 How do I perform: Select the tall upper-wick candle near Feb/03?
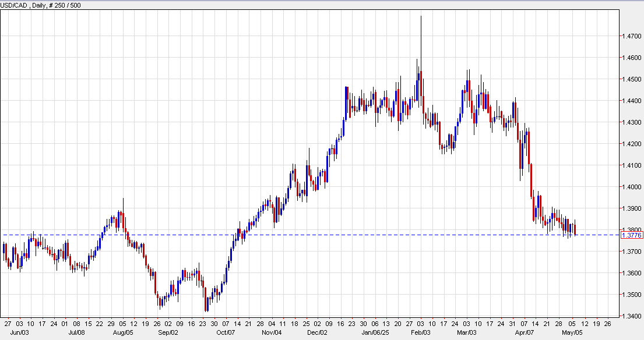point(420,52)
